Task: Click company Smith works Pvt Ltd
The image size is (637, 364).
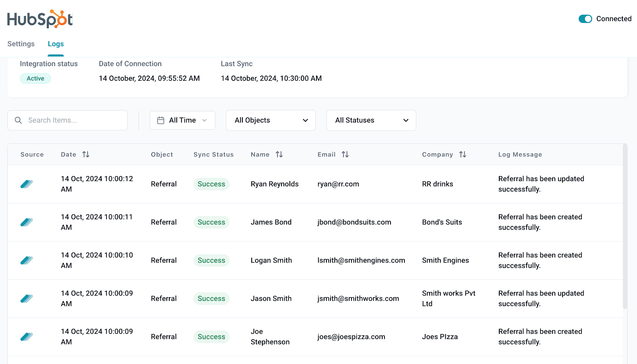Action: point(449,298)
